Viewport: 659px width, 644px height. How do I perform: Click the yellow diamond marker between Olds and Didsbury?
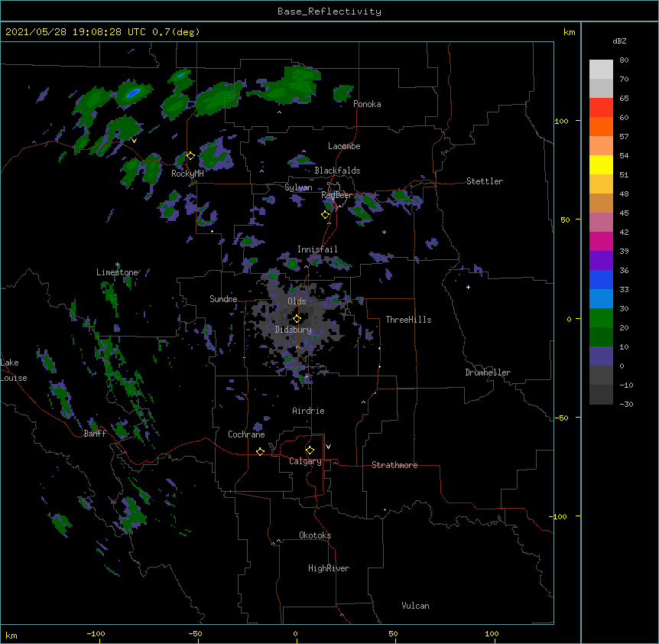pyautogui.click(x=297, y=319)
